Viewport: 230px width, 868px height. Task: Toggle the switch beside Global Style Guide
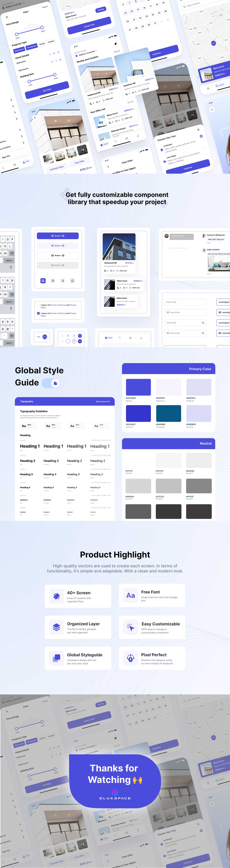51,383
